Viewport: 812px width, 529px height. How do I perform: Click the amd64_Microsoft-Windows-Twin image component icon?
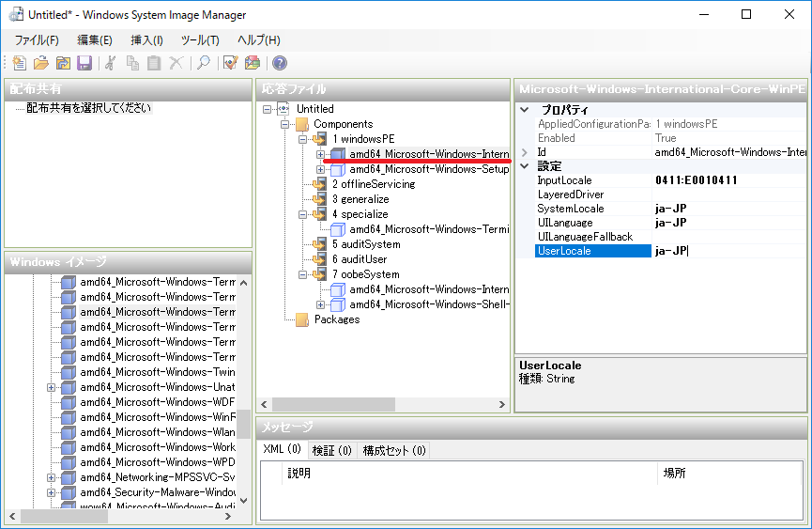[69, 372]
